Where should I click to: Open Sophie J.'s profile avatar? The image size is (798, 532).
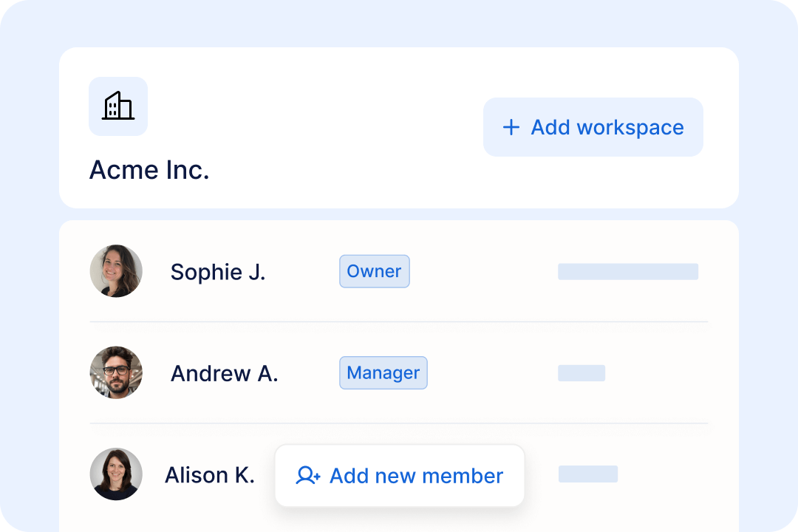[x=116, y=271]
